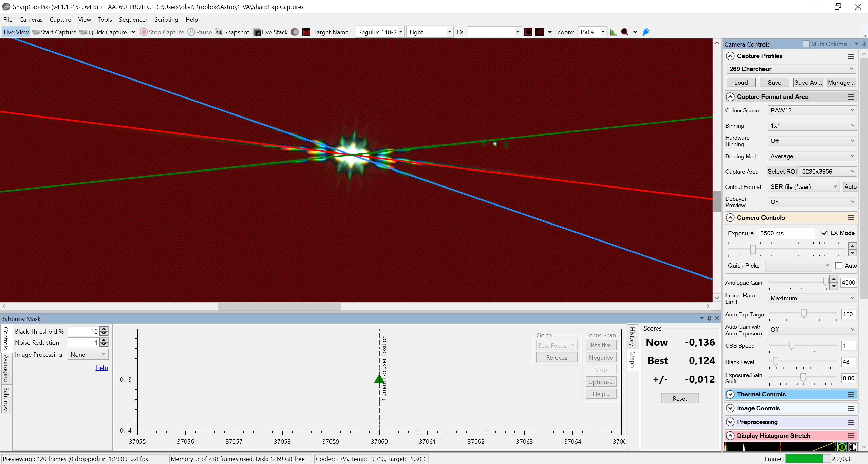Open the Binning 1x1 dropdown
This screenshot has height=464, width=868.
[x=812, y=126]
